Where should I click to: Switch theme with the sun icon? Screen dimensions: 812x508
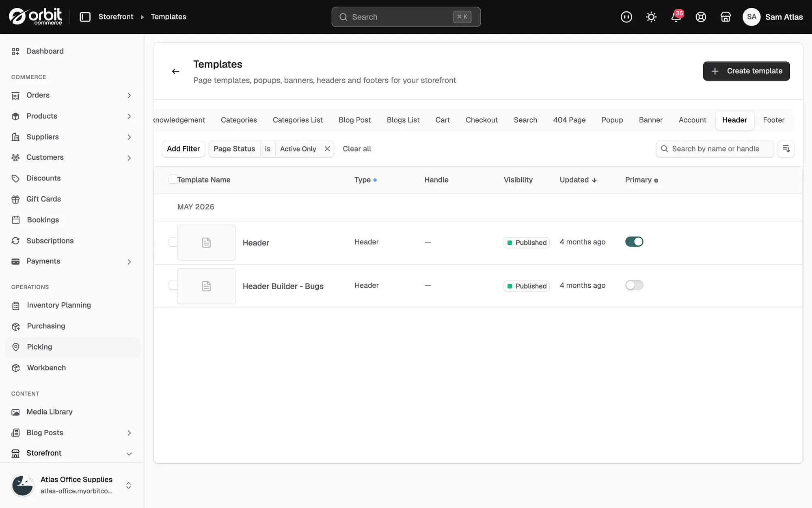pos(651,17)
